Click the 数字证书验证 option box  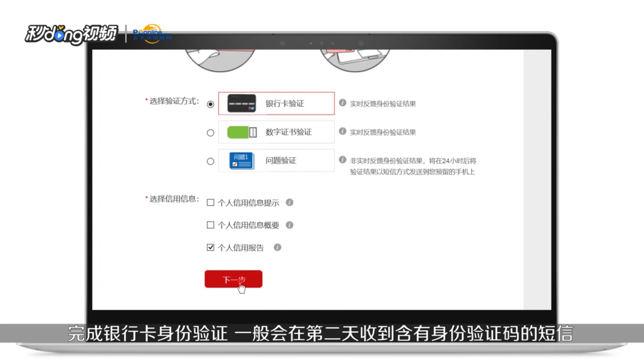pos(276,132)
